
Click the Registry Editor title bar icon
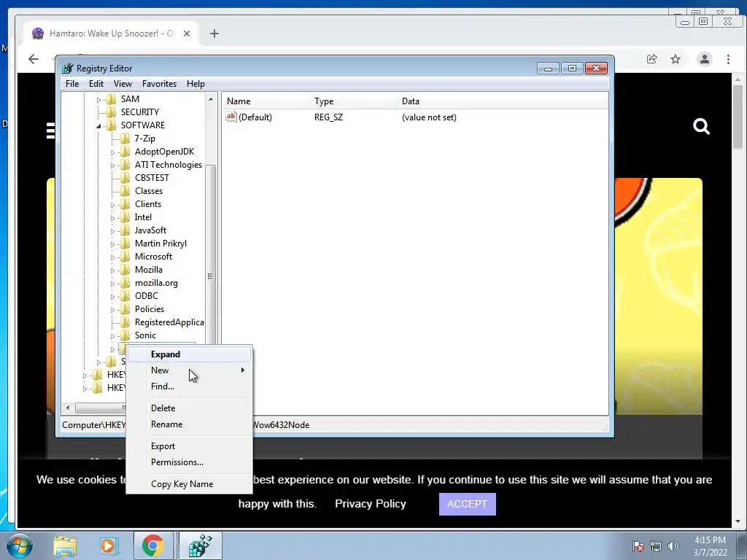[x=68, y=68]
